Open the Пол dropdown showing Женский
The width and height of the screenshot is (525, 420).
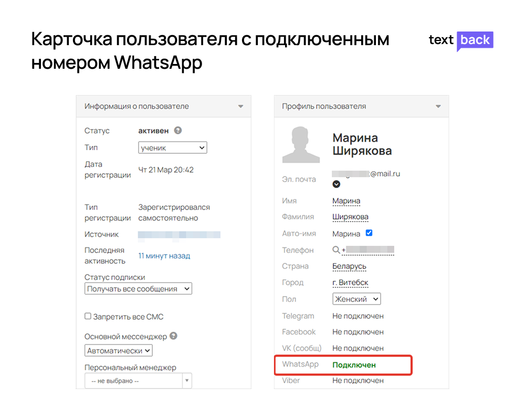tap(356, 299)
